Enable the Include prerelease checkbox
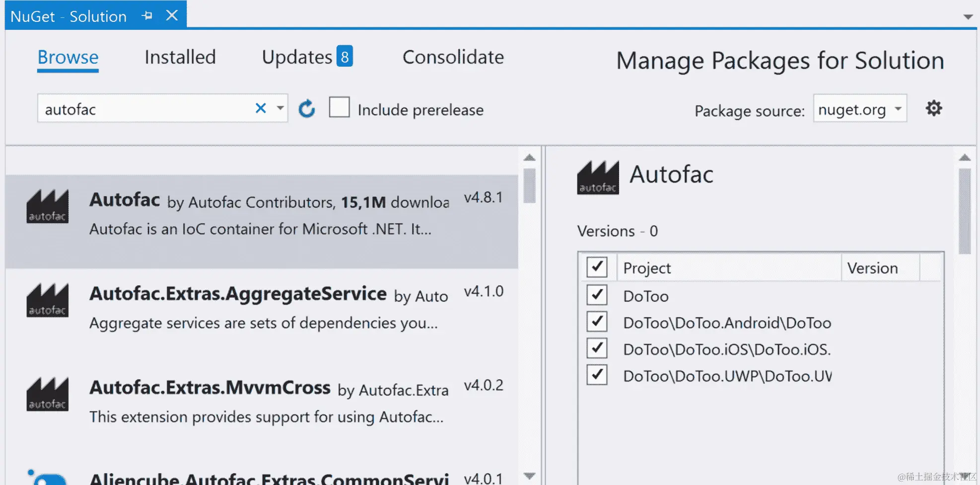The height and width of the screenshot is (485, 980). click(340, 107)
